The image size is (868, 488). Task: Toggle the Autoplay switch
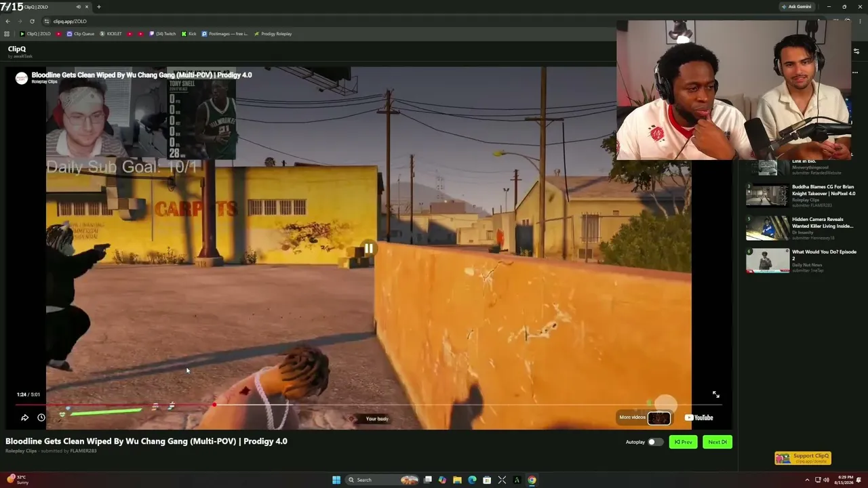point(655,442)
